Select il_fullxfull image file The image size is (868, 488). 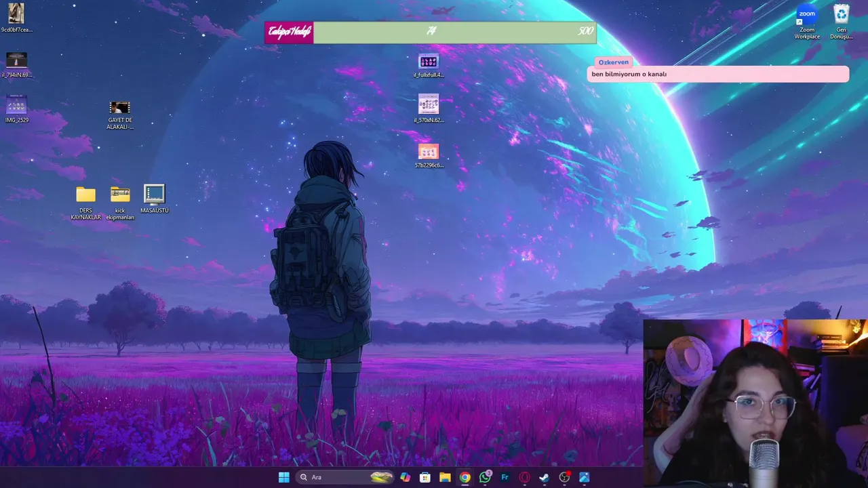(x=429, y=66)
